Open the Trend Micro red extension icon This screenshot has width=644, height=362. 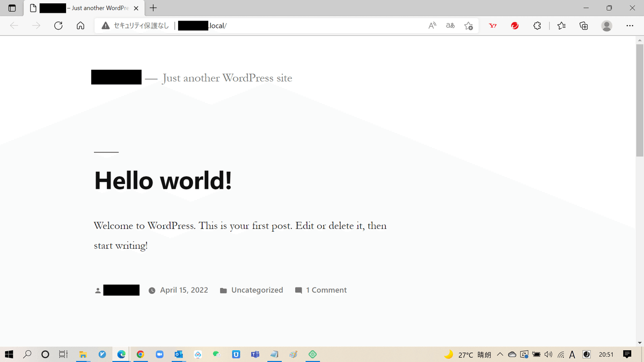click(x=515, y=25)
